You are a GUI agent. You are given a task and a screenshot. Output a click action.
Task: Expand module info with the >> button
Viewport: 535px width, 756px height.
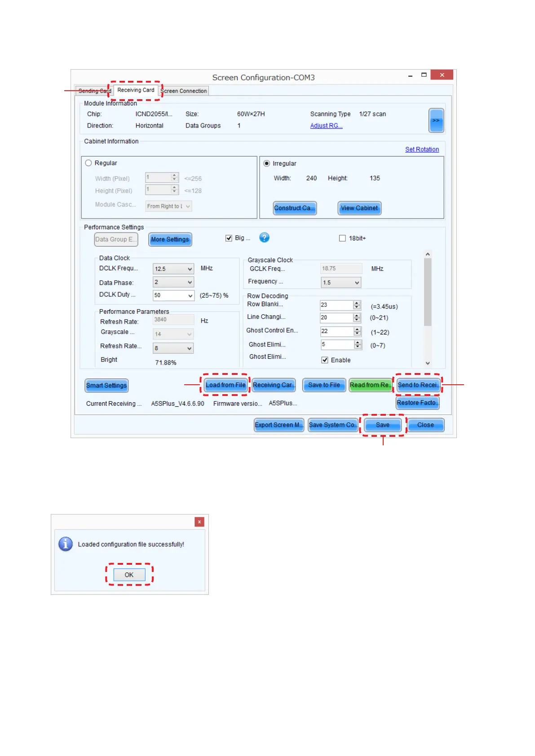point(436,120)
